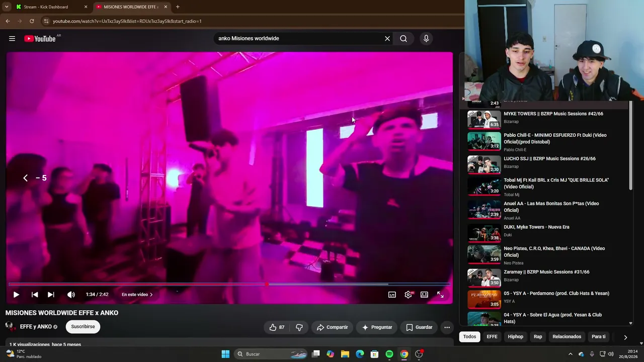This screenshot has height=362, width=644.
Task: Switch player to theater mode
Action: click(x=424, y=295)
